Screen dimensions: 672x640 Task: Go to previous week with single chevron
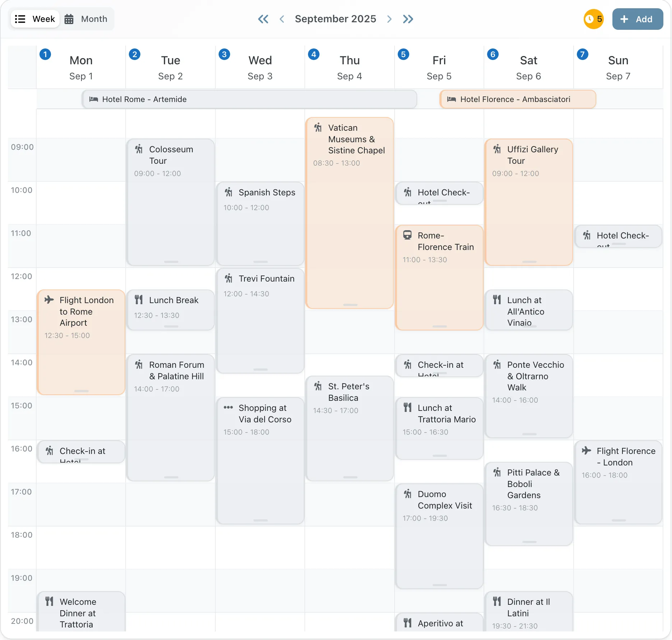click(x=282, y=19)
